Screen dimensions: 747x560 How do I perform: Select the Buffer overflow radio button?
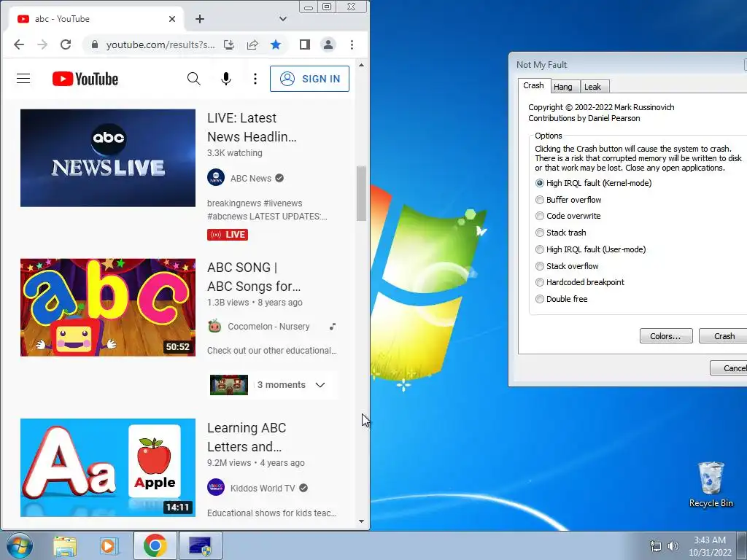click(540, 200)
